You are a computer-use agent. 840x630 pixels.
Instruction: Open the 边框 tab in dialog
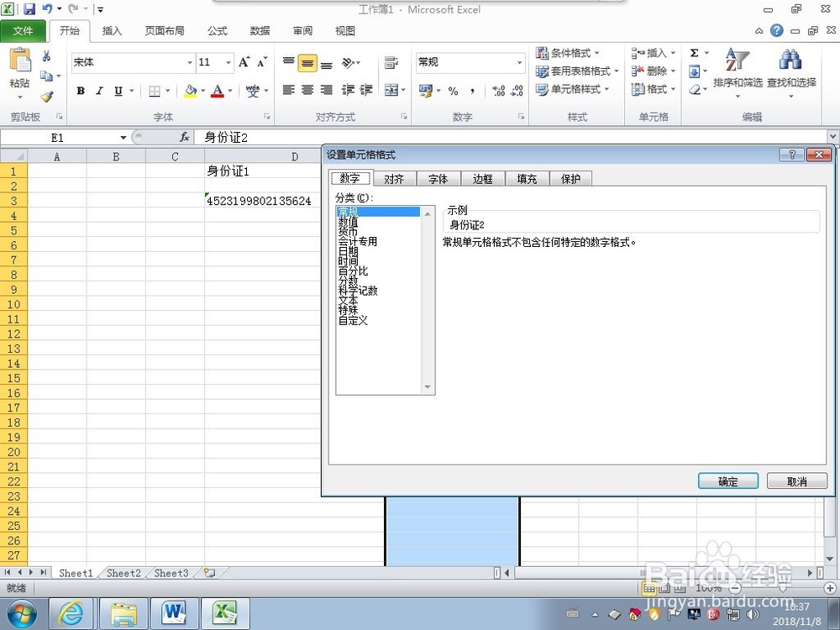pyautogui.click(x=483, y=179)
